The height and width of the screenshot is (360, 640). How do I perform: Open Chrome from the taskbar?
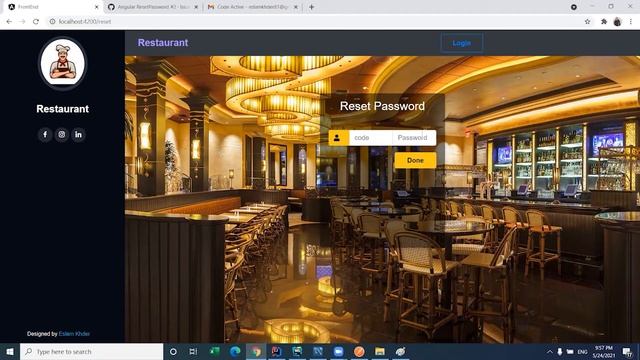(x=256, y=351)
